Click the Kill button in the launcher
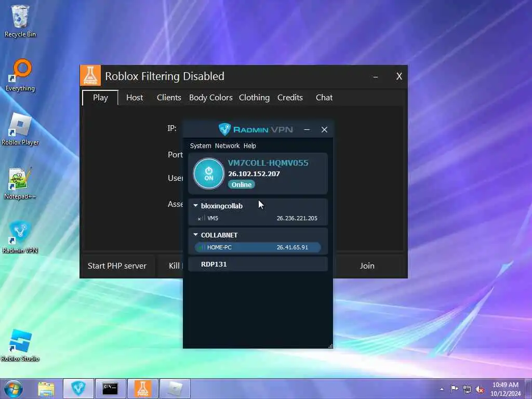The width and height of the screenshot is (532, 399). [170, 265]
